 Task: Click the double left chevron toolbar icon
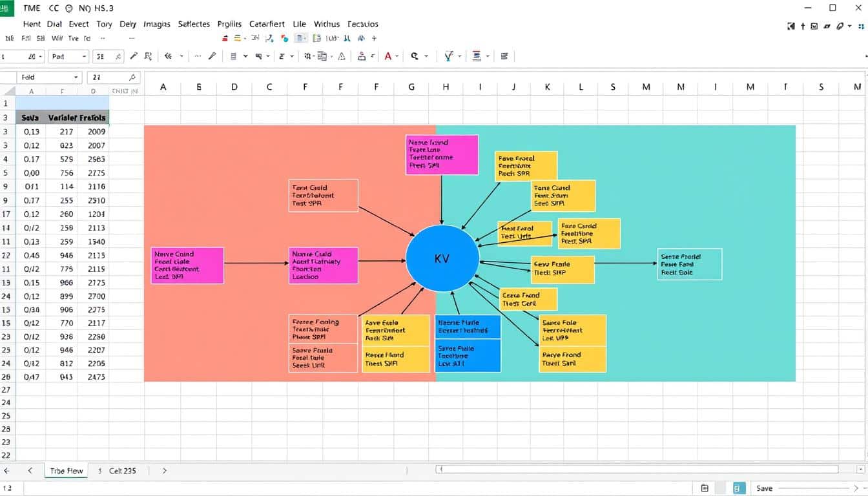point(169,56)
